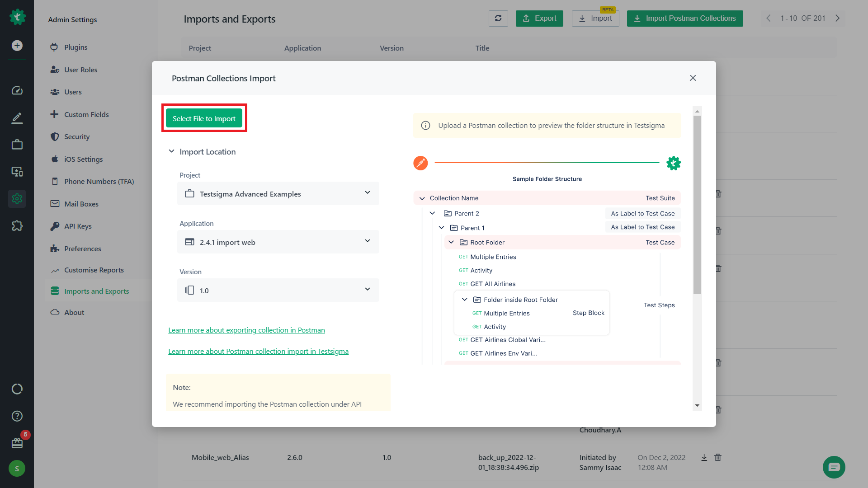Open the Project dropdown
Screen dimensions: 868x488
[278, 193]
